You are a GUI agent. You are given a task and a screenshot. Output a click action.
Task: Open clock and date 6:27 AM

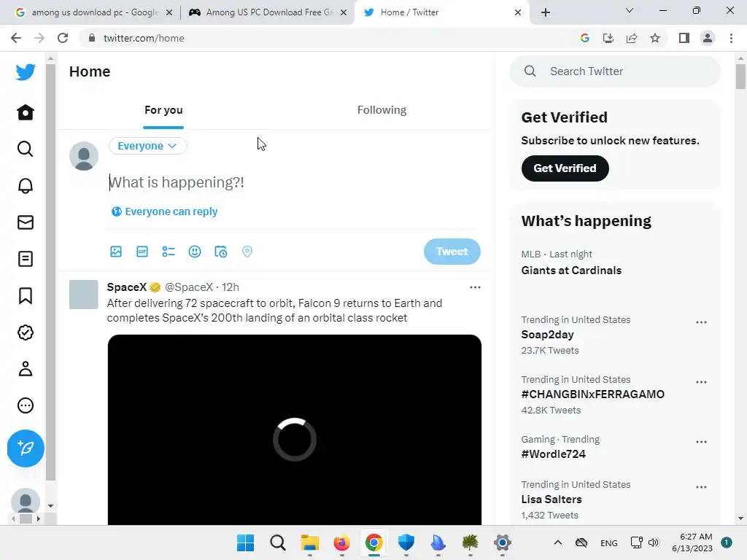pyautogui.click(x=692, y=542)
